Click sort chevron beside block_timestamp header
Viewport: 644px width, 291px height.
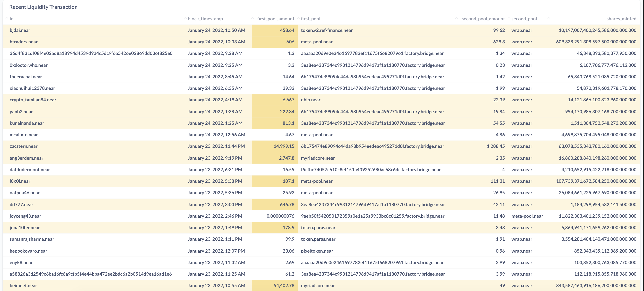[x=185, y=18]
